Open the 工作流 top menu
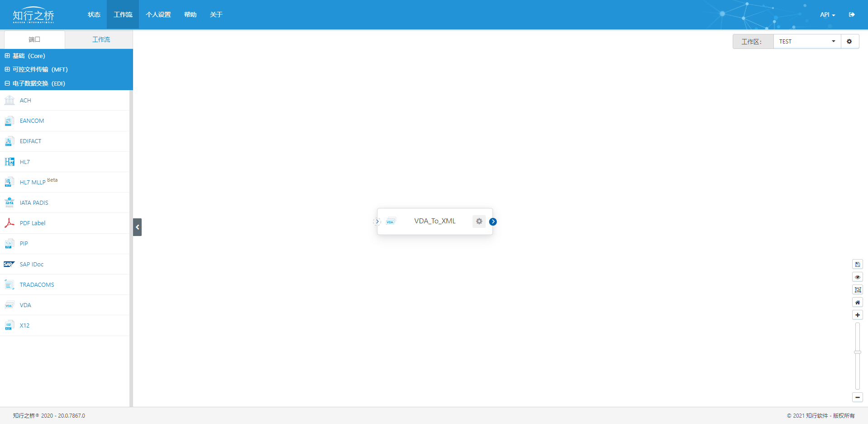 pyautogui.click(x=123, y=14)
